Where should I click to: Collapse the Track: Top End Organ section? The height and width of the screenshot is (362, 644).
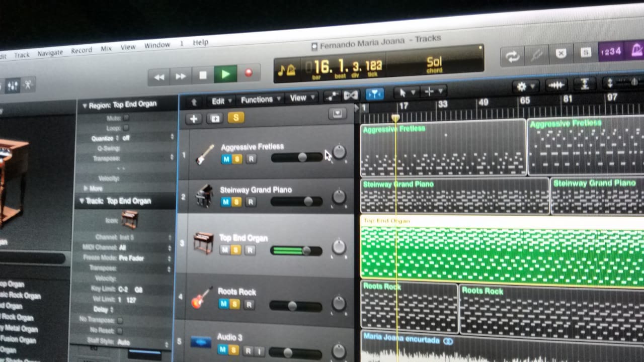[x=81, y=201]
